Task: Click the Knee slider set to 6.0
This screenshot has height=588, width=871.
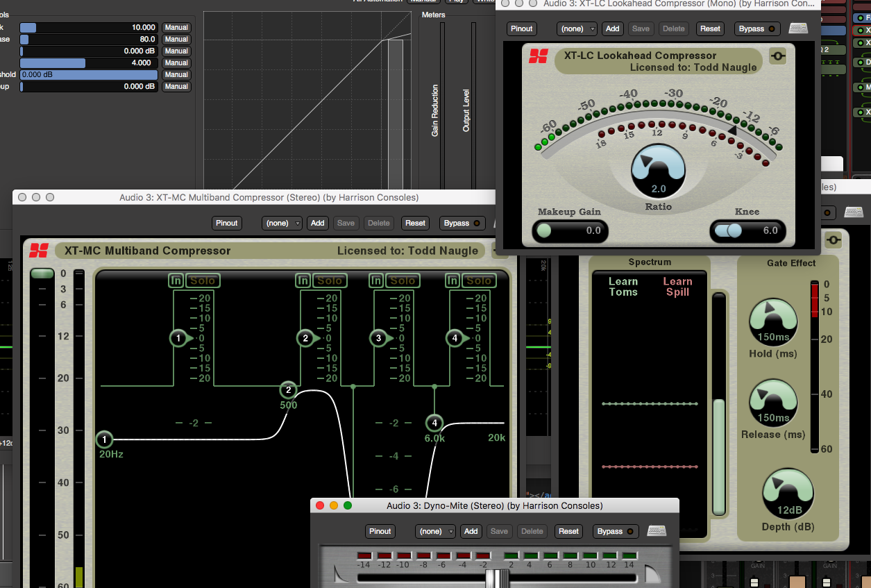Action: 747,231
